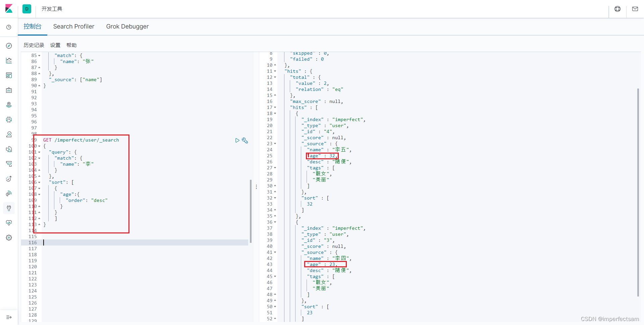
Task: Switch to 控制台 tab
Action: click(33, 26)
